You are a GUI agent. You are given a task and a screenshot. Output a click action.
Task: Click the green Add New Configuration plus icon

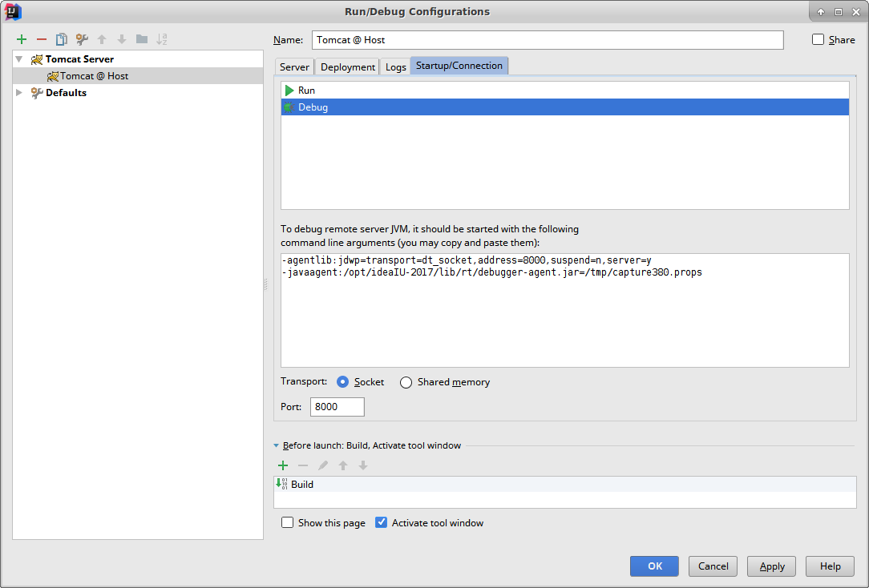coord(22,39)
